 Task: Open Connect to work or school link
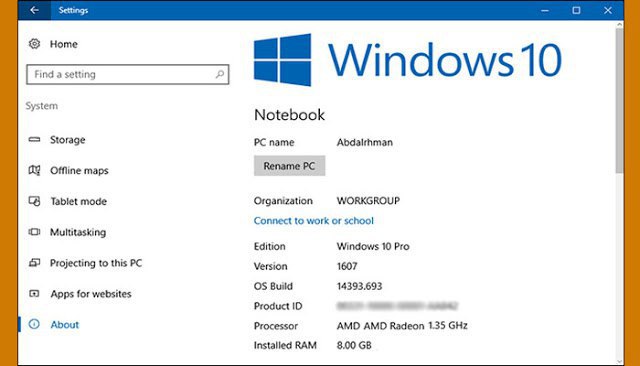(x=313, y=221)
